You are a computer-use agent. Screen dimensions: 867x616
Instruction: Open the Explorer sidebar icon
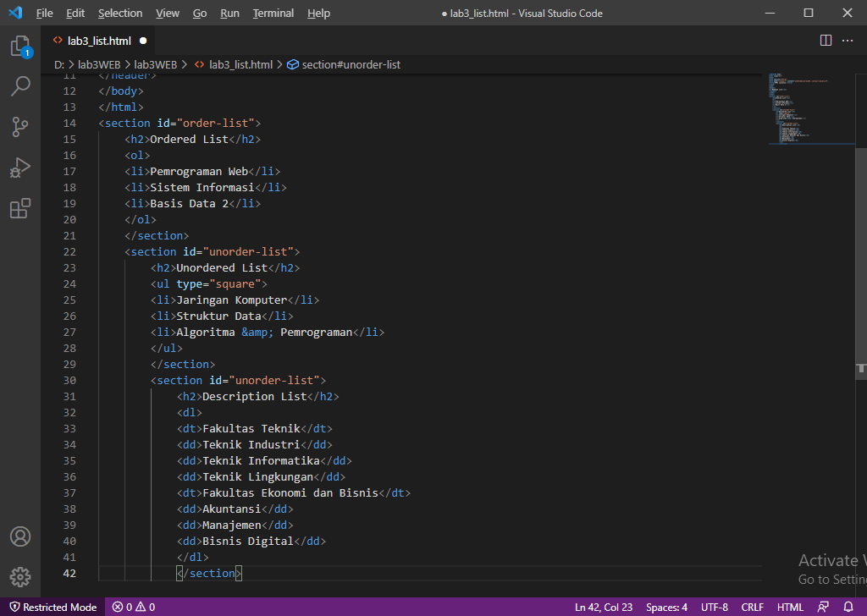point(20,46)
